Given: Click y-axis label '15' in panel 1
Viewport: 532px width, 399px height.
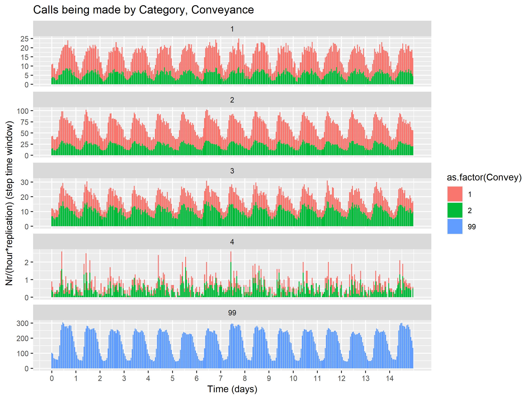Looking at the screenshot, I should click(25, 57).
